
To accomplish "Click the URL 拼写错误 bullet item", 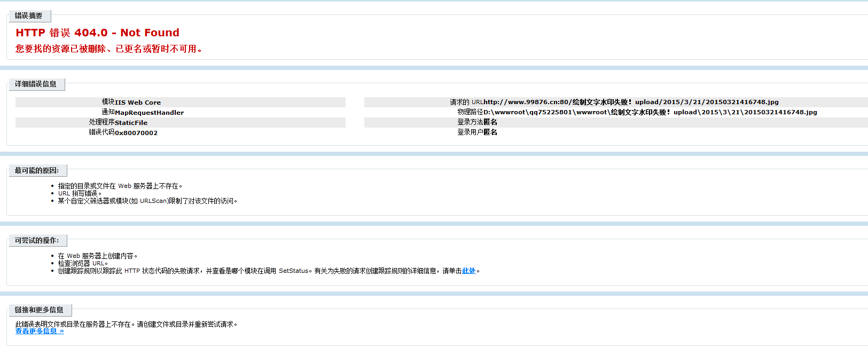I will click(79, 193).
